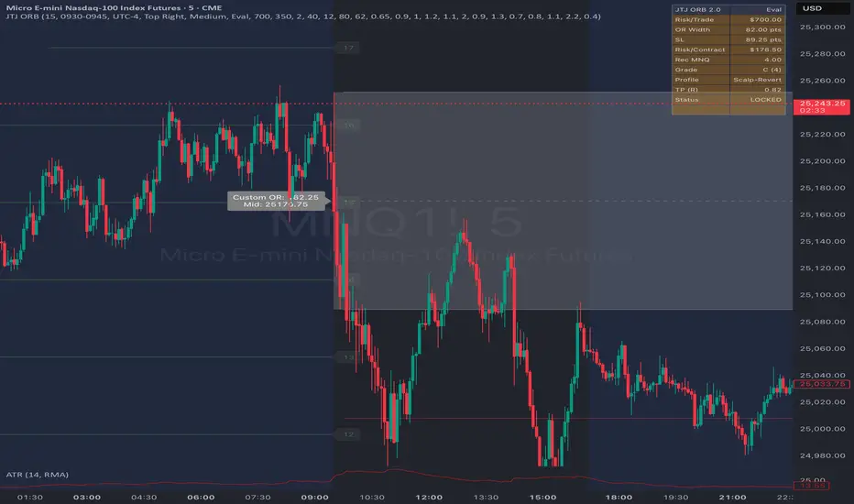Viewport: 854px width, 504px height.
Task: Click the 25,100.00 price axis label
Action: click(x=823, y=295)
